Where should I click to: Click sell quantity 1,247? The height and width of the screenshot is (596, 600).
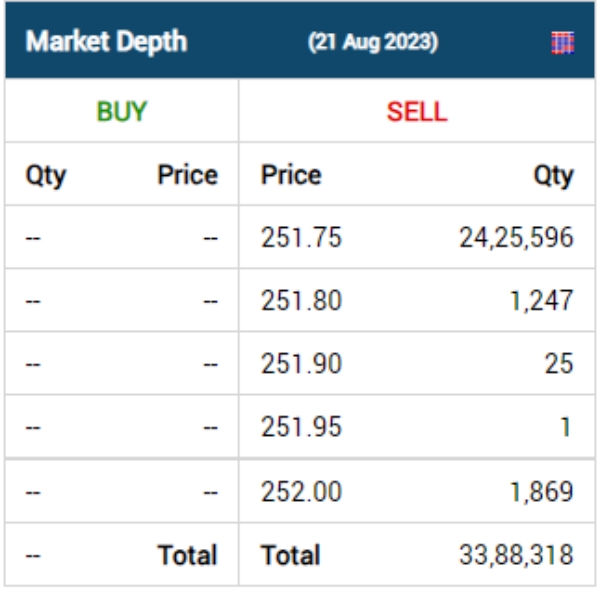pyautogui.click(x=540, y=301)
